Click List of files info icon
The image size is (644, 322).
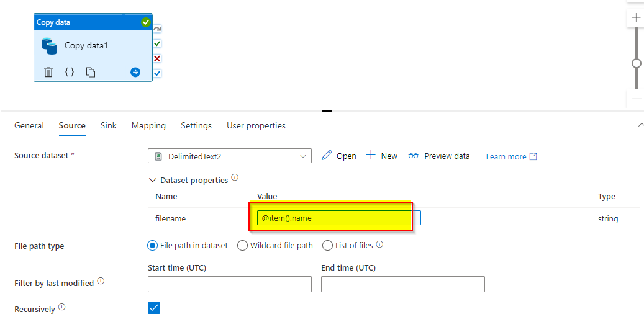[x=379, y=244]
